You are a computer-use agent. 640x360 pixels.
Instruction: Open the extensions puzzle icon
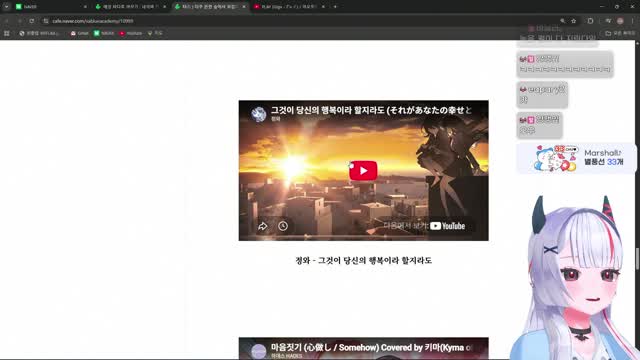590,21
